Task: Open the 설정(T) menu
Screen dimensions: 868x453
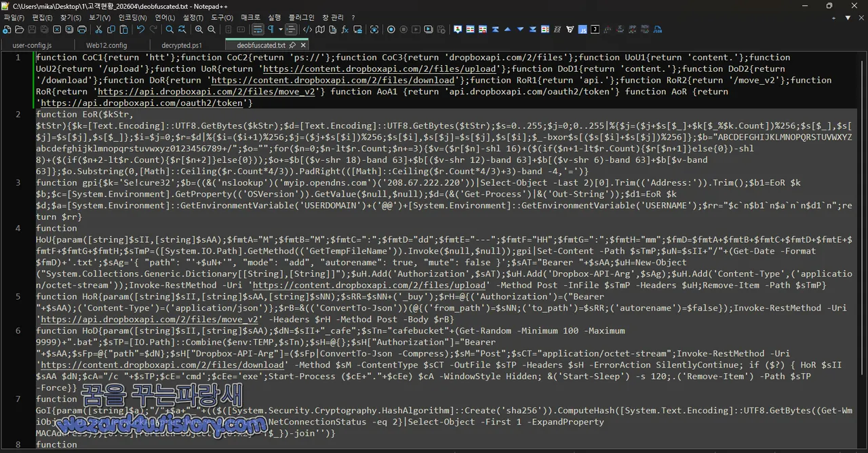Action: (193, 18)
